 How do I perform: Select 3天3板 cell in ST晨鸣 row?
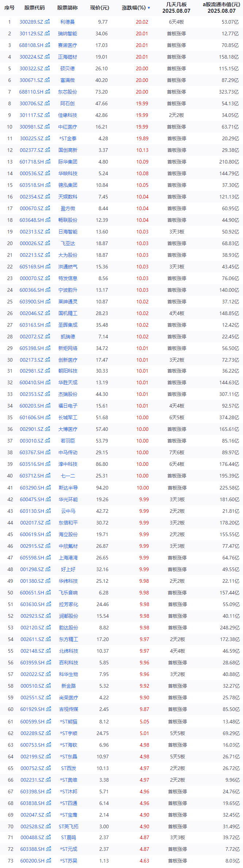tap(177, 837)
